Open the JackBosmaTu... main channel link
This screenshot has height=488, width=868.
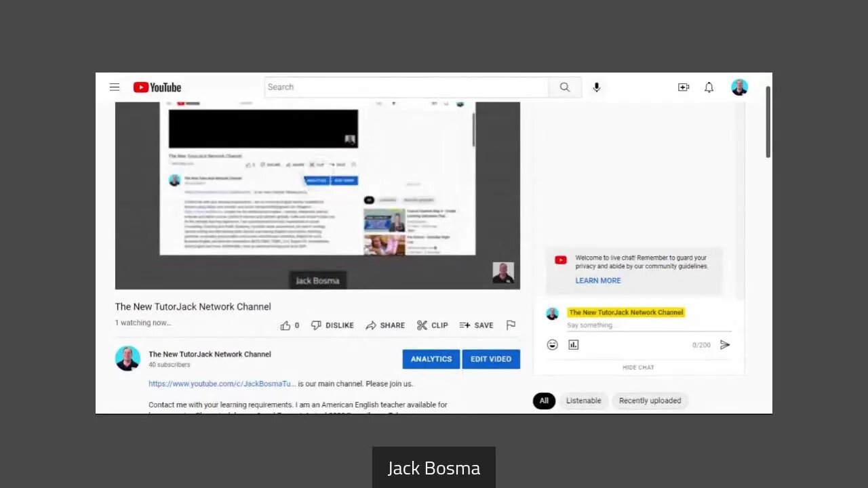[x=222, y=384]
